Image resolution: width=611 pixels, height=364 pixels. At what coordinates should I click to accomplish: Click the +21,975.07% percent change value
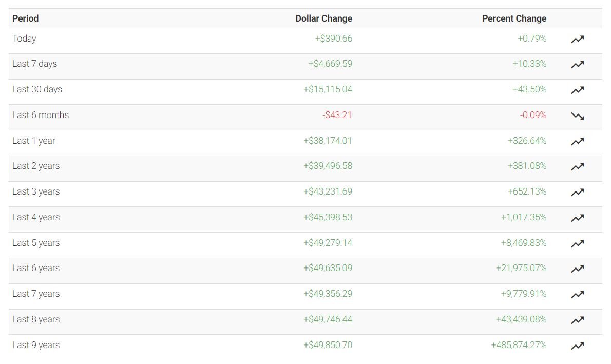521,268
